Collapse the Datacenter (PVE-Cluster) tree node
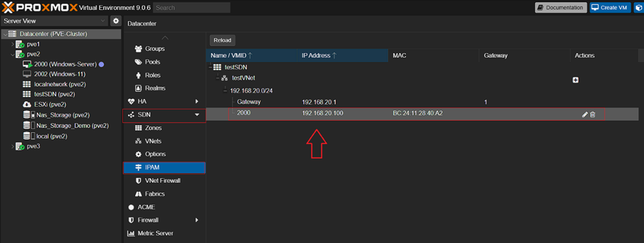The height and width of the screenshot is (243, 644). click(5, 34)
